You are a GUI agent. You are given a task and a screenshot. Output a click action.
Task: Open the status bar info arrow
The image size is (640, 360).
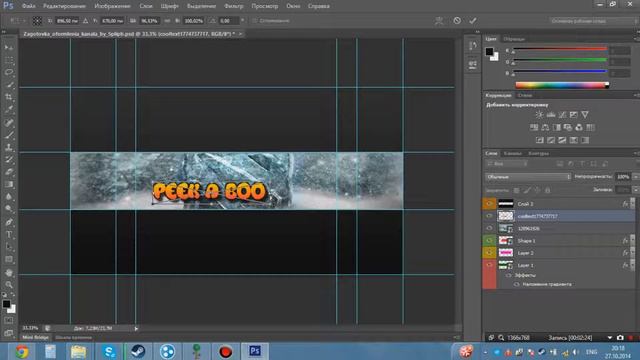[x=136, y=328]
